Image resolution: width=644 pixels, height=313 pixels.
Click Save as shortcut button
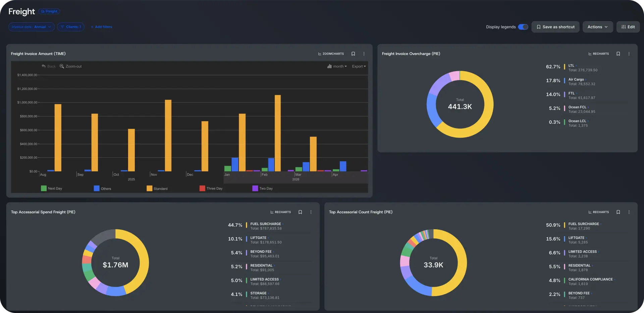[555, 27]
